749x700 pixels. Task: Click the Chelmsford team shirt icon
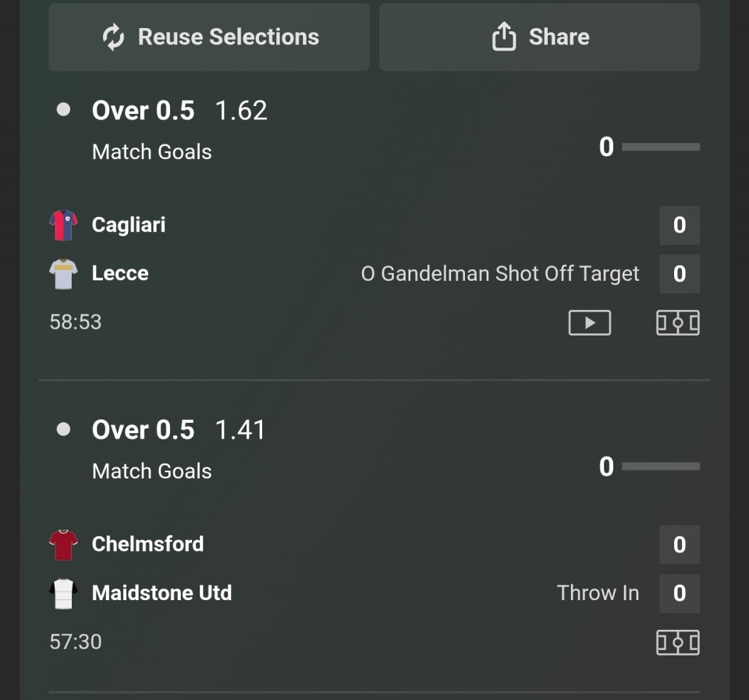pyautogui.click(x=63, y=545)
